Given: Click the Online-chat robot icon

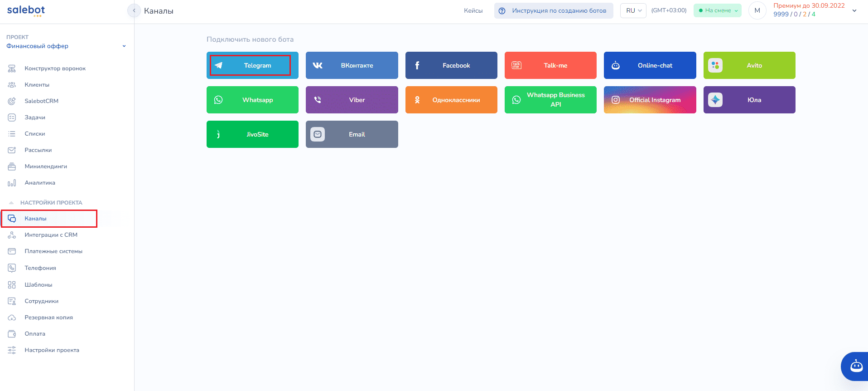Looking at the screenshot, I should [616, 65].
